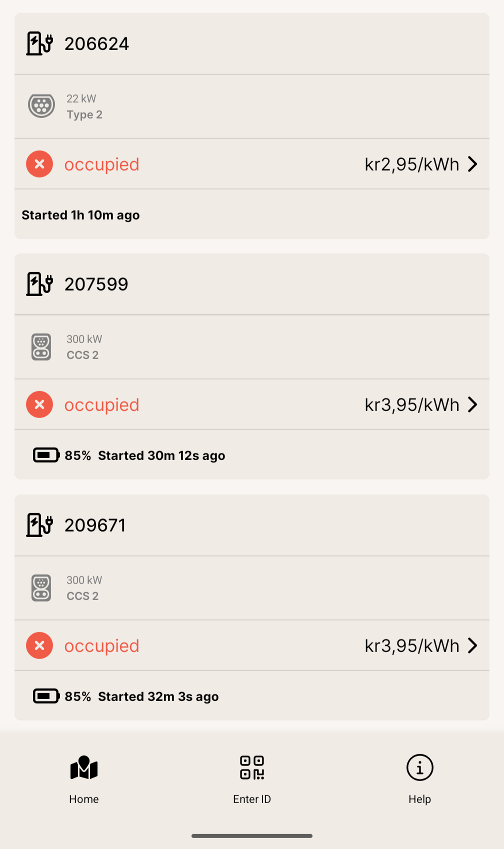The width and height of the screenshot is (504, 849).
Task: Click the charging station icon beside 207599
Action: (39, 284)
